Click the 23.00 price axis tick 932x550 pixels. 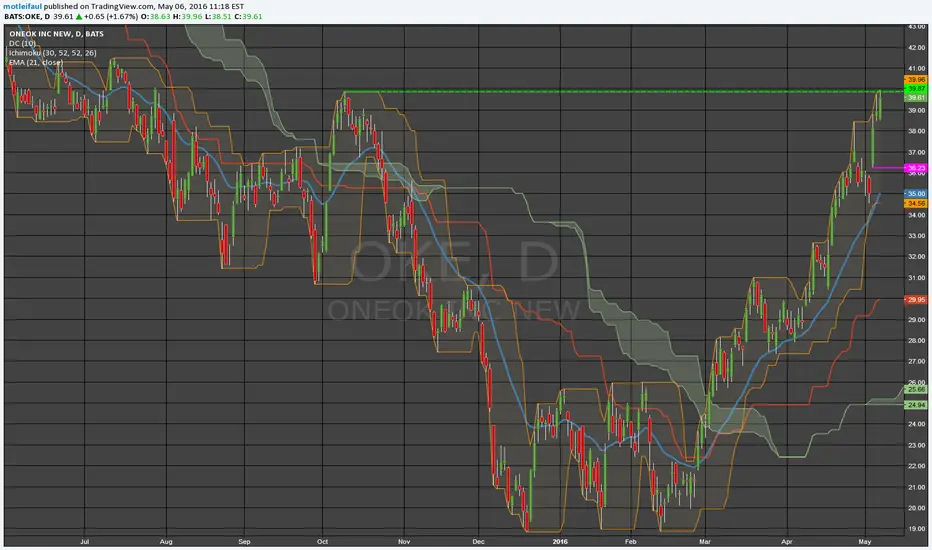pos(916,445)
